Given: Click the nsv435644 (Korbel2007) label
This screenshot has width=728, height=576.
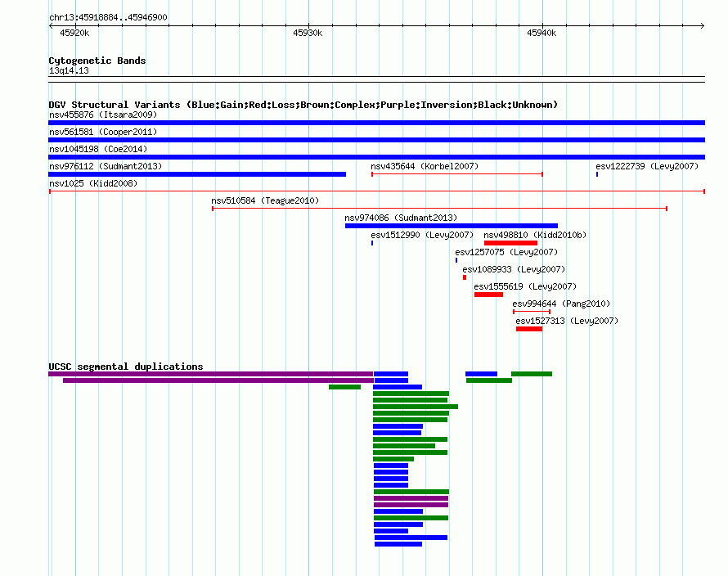Looking at the screenshot, I should point(425,166).
